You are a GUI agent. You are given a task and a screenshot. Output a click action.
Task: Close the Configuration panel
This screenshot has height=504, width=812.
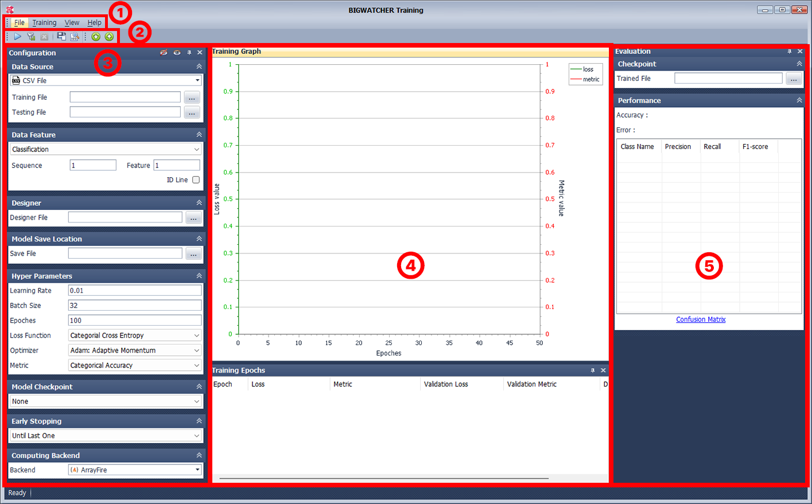click(x=200, y=53)
